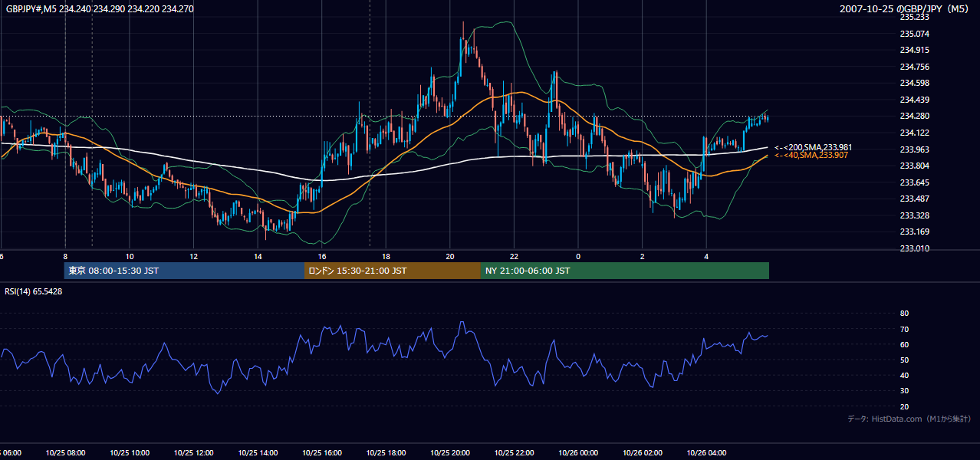Click the 234.280 price axis label
Image resolution: width=980 pixels, height=460 pixels.
coord(914,116)
